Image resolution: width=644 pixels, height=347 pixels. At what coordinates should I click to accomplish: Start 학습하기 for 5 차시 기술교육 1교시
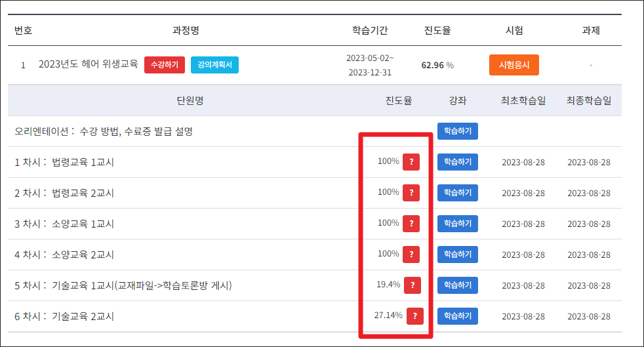click(x=458, y=285)
